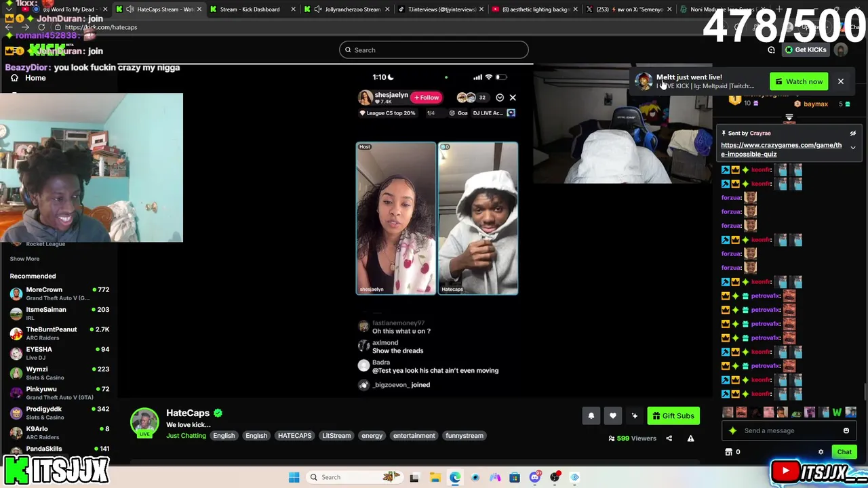Click the notification bell icon under the stream
Screen dimensions: 868x488
click(591, 416)
